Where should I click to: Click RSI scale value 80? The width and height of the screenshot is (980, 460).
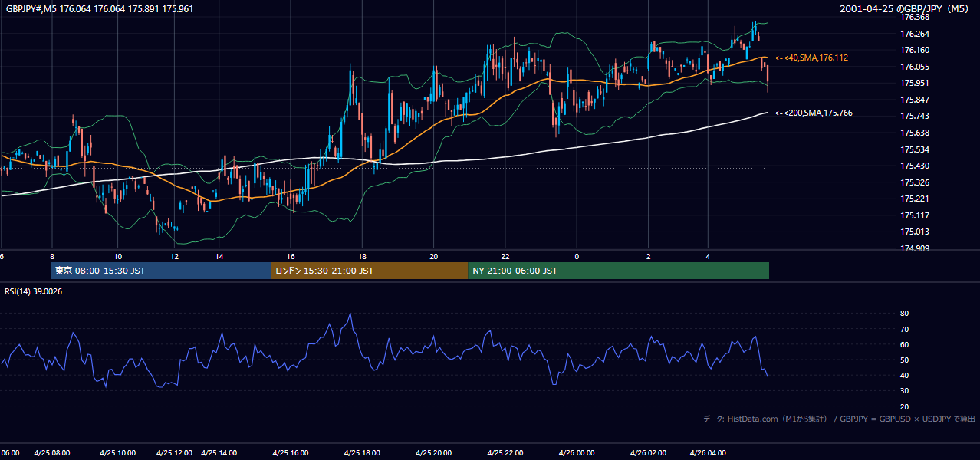(905, 314)
